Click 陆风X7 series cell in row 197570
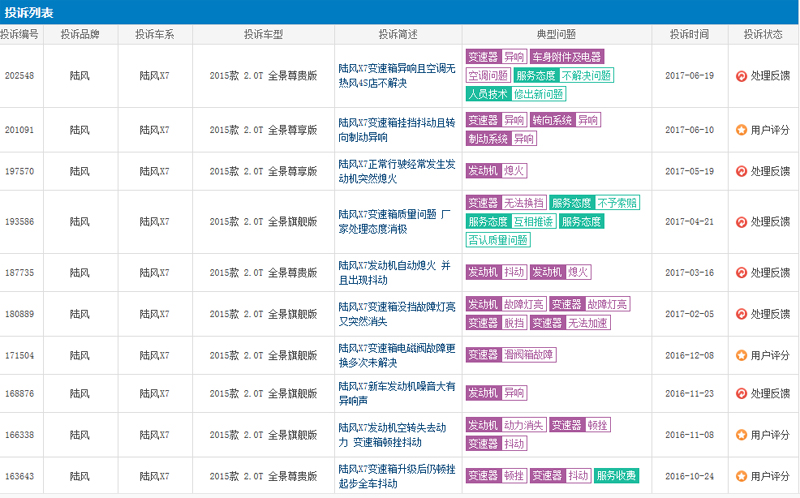 pos(155,171)
